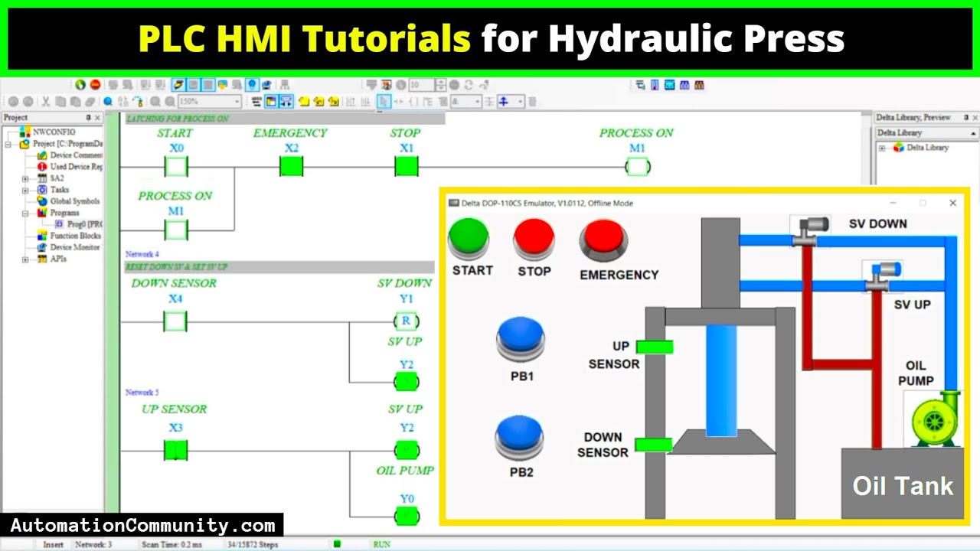Toggle the X4 DOWN SENSOR contact
980x551 pixels.
pos(175,321)
